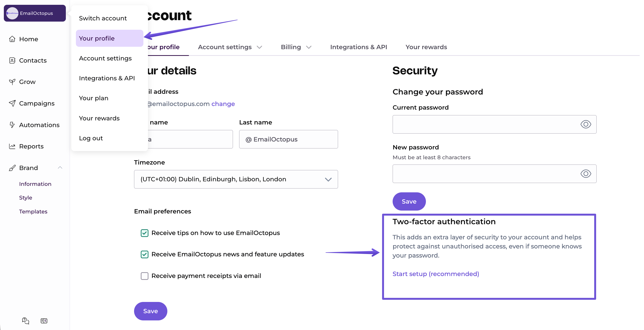644x330 pixels.
Task: Uncheck Receive tips on how to use EmailOctopus
Action: [145, 233]
